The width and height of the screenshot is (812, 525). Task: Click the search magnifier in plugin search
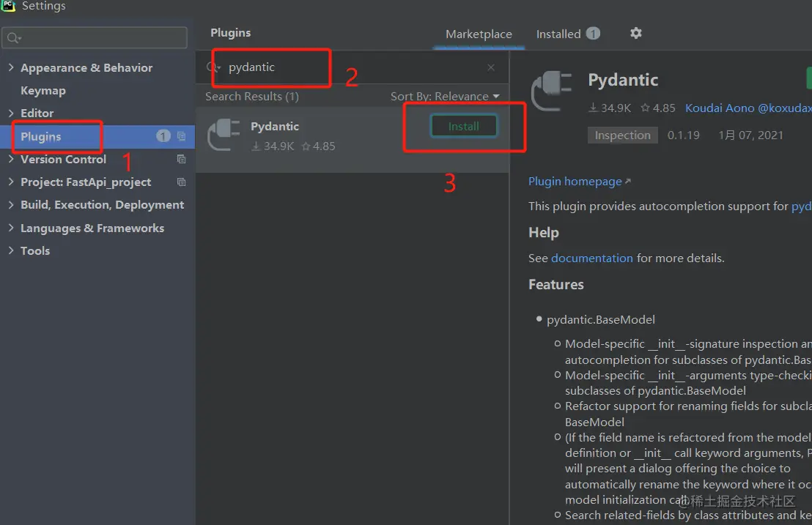213,67
